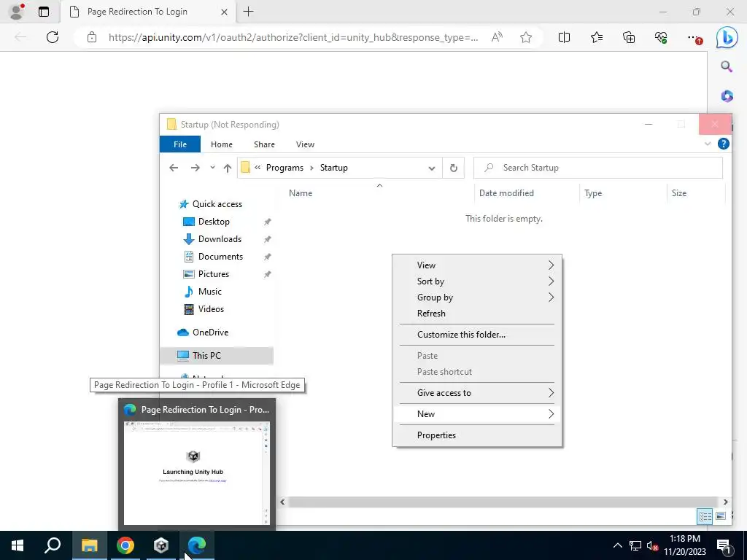747x560 pixels.
Task: Select Quick access in navigation pane
Action: (217, 204)
